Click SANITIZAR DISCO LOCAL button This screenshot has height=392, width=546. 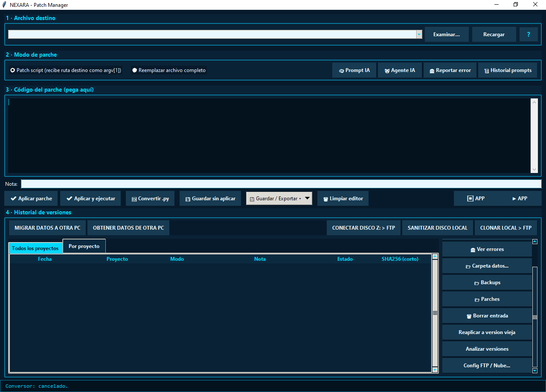[x=438, y=228]
